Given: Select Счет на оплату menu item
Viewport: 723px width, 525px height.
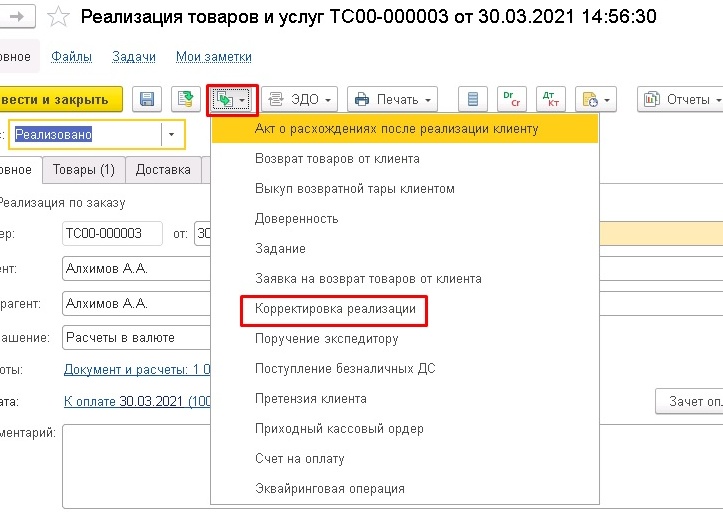Looking at the screenshot, I should pyautogui.click(x=405, y=459).
